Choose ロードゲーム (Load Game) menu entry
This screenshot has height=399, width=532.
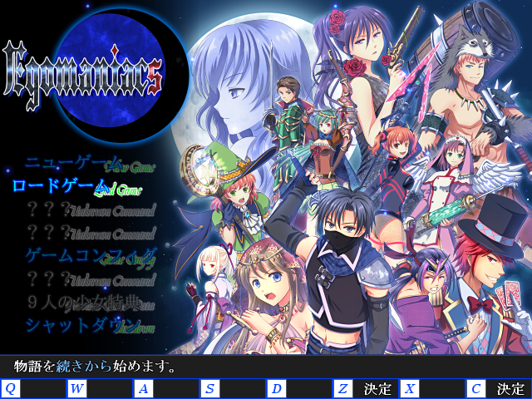77,187
